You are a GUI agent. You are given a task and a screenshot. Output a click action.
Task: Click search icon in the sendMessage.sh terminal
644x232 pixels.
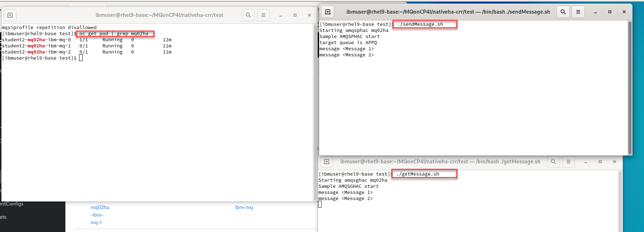pos(563,12)
